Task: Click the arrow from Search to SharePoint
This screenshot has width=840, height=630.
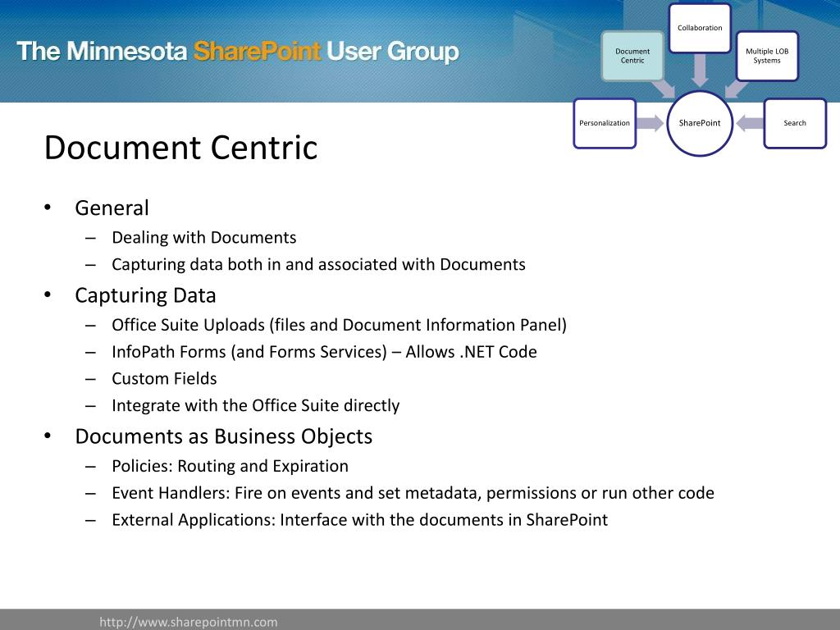Action: click(750, 123)
